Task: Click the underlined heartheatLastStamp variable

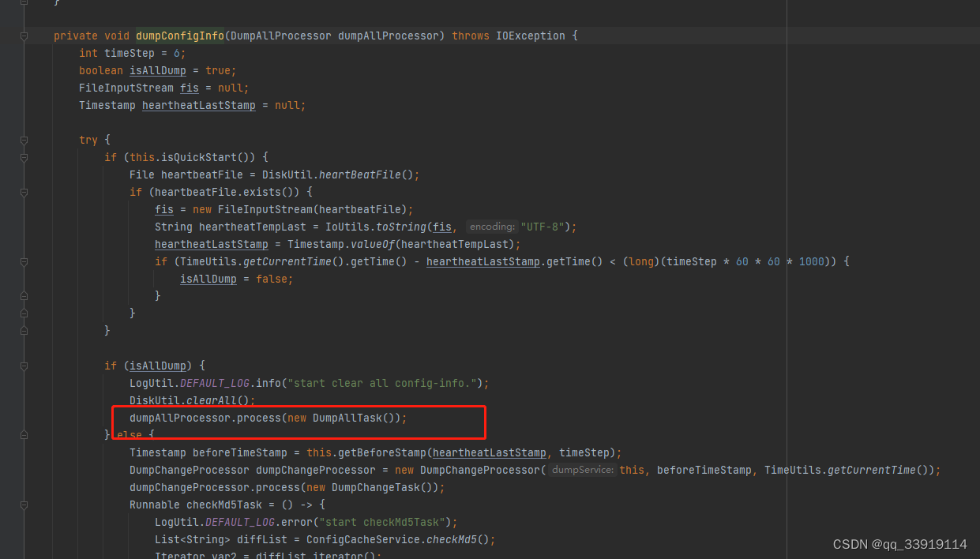Action: 198,105
